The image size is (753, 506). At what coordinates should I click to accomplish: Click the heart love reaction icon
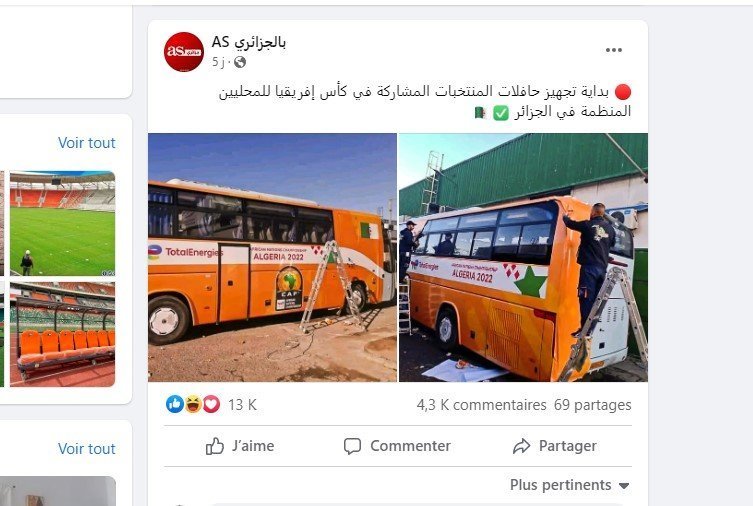tap(211, 404)
